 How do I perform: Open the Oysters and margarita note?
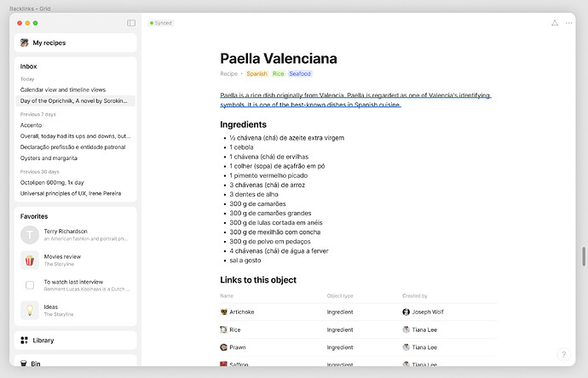(49, 158)
